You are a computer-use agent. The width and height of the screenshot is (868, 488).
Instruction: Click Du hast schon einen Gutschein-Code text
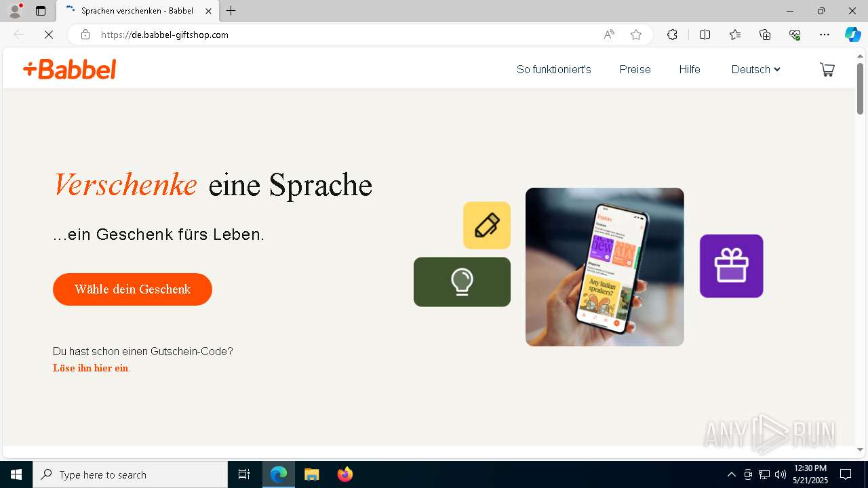tap(143, 351)
